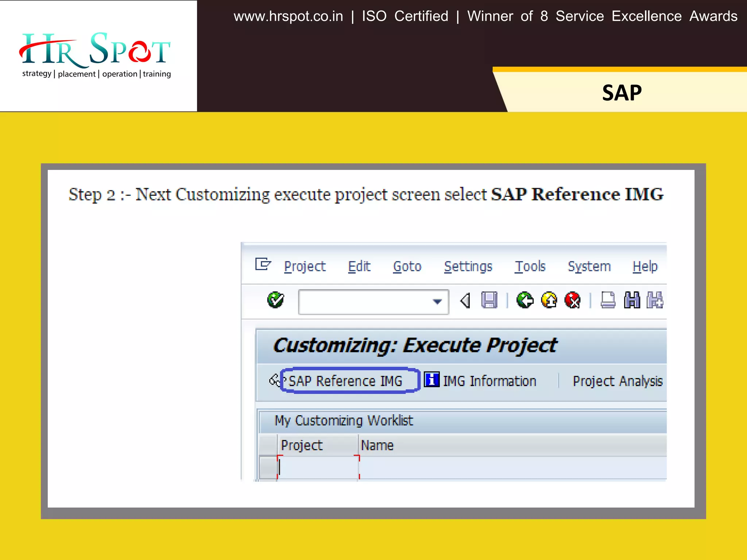This screenshot has height=560, width=747.
Task: Click the first Project cell in worklist
Action: click(x=318, y=467)
